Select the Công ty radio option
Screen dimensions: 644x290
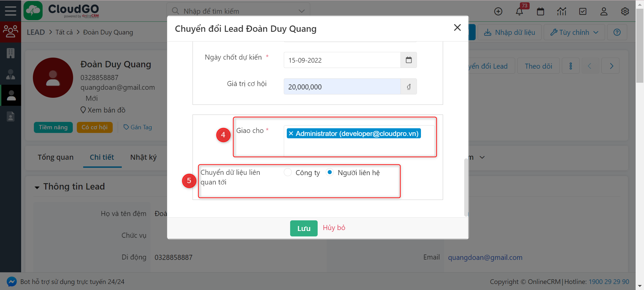288,172
